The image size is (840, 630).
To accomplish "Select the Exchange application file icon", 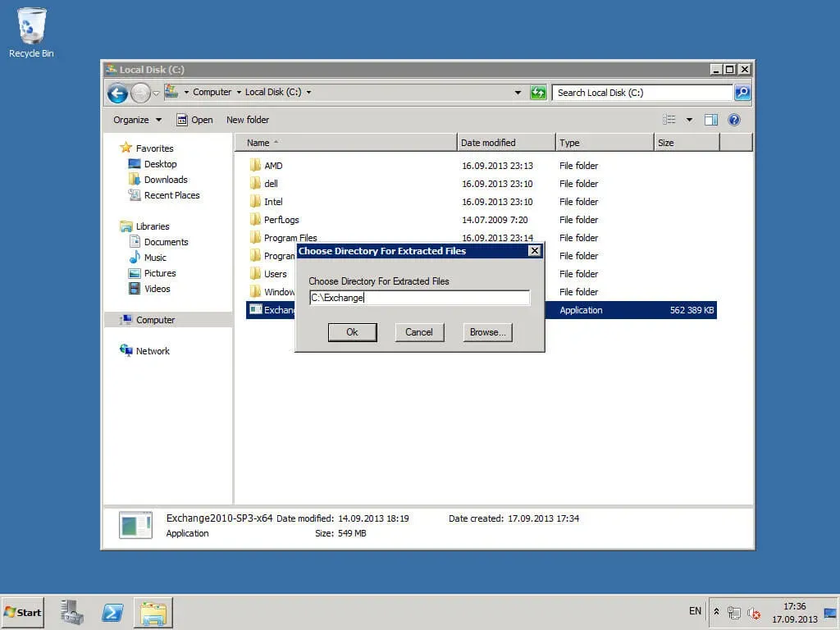I will (256, 309).
